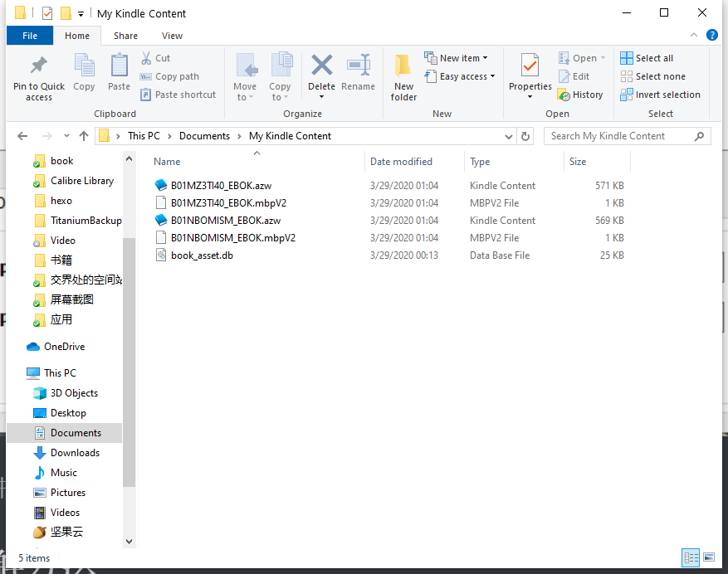Click Paste shortcut in ribbon
The width and height of the screenshot is (728, 574).
click(178, 95)
